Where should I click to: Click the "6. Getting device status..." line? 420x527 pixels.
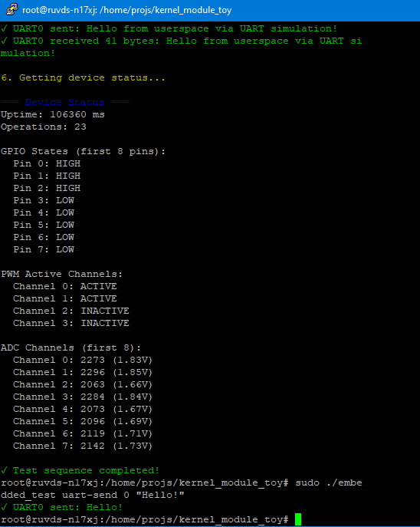pos(84,78)
